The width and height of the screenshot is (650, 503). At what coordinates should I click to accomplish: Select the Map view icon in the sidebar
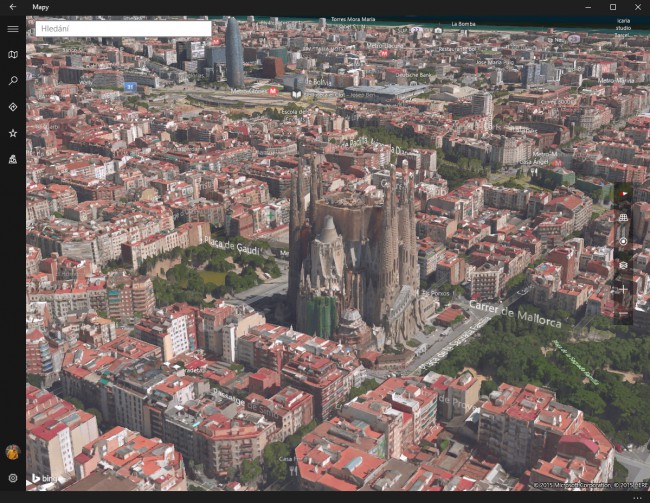click(13, 55)
